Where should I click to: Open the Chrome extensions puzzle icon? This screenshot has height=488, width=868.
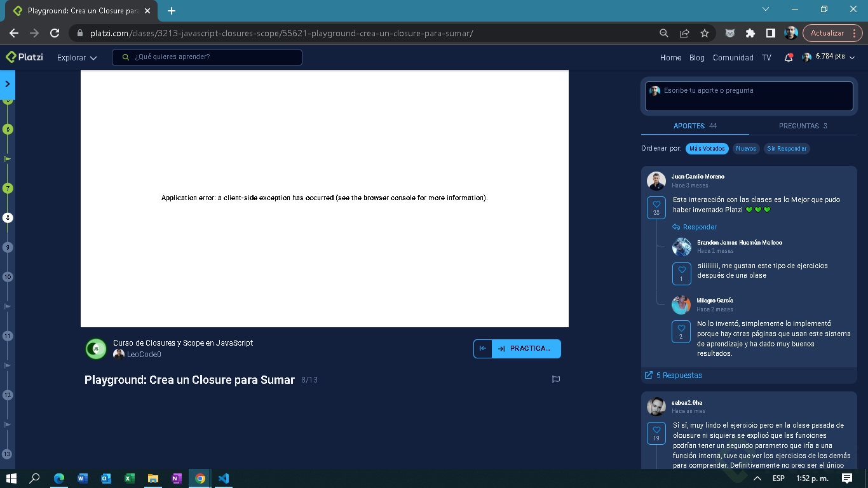pyautogui.click(x=750, y=33)
